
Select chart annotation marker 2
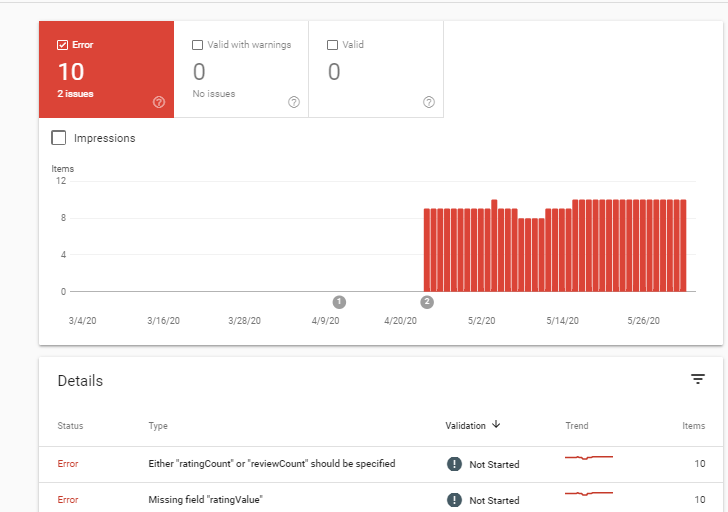point(427,301)
